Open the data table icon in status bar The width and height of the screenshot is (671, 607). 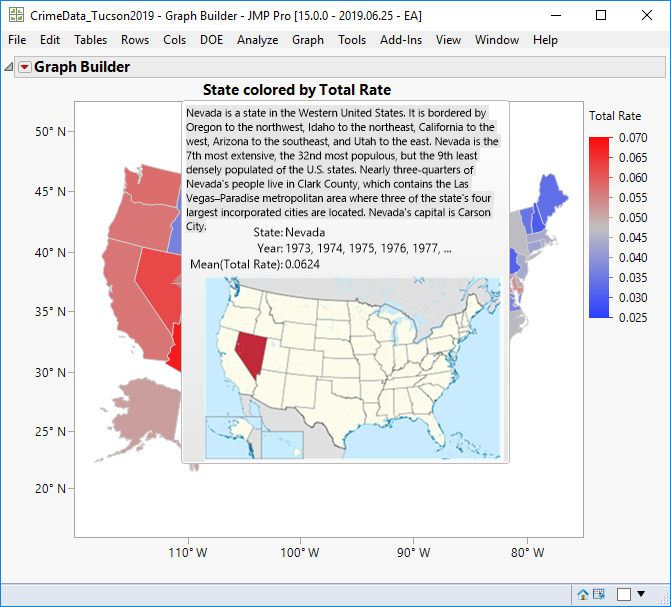598,594
